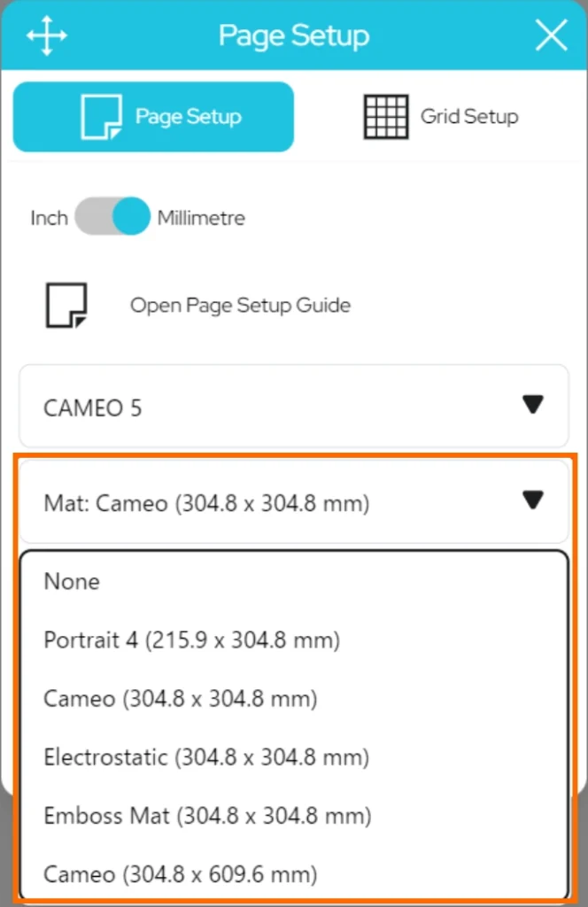Image resolution: width=588 pixels, height=907 pixels.
Task: Choose None from the mat list
Action: click(72, 582)
